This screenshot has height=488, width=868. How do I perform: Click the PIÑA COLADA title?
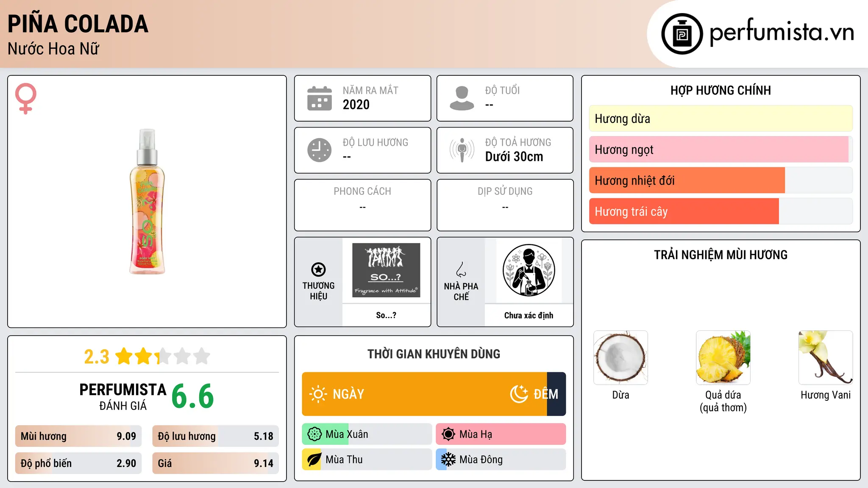pyautogui.click(x=78, y=24)
